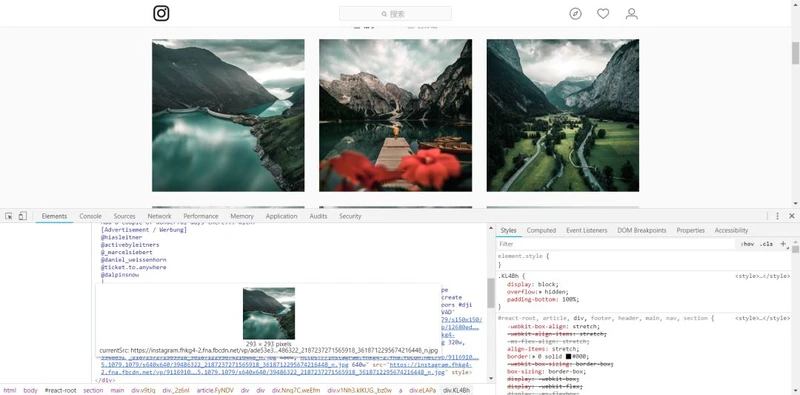The height and width of the screenshot is (395, 800).
Task: Open the Explore compass icon
Action: (x=576, y=14)
